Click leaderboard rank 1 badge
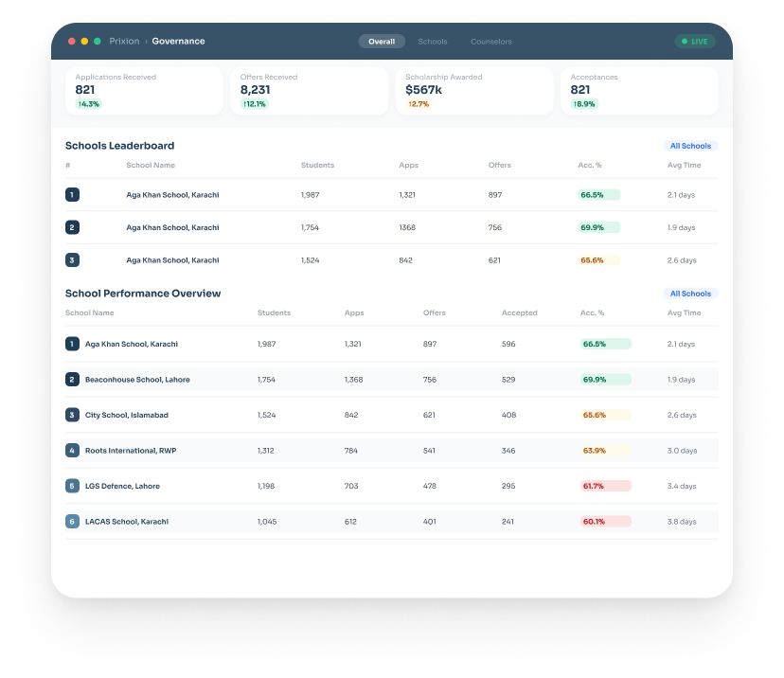The width and height of the screenshot is (784, 678). coord(72,194)
